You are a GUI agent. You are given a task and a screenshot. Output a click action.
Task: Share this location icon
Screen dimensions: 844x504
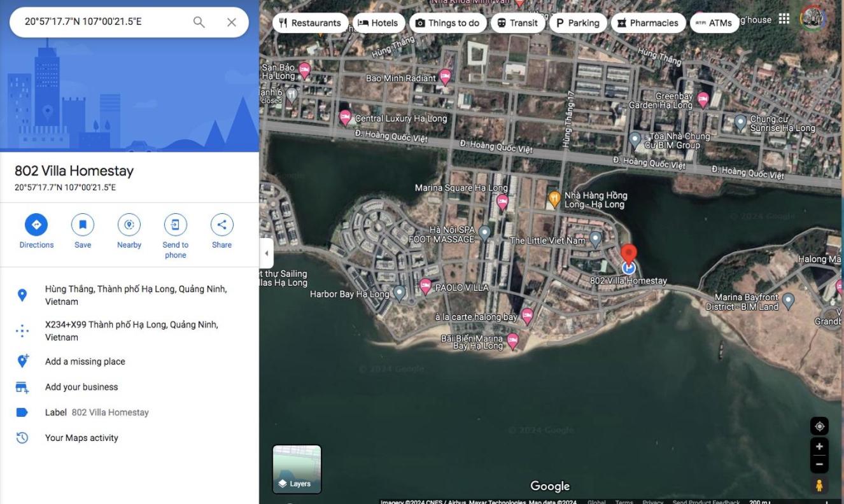coord(222,225)
